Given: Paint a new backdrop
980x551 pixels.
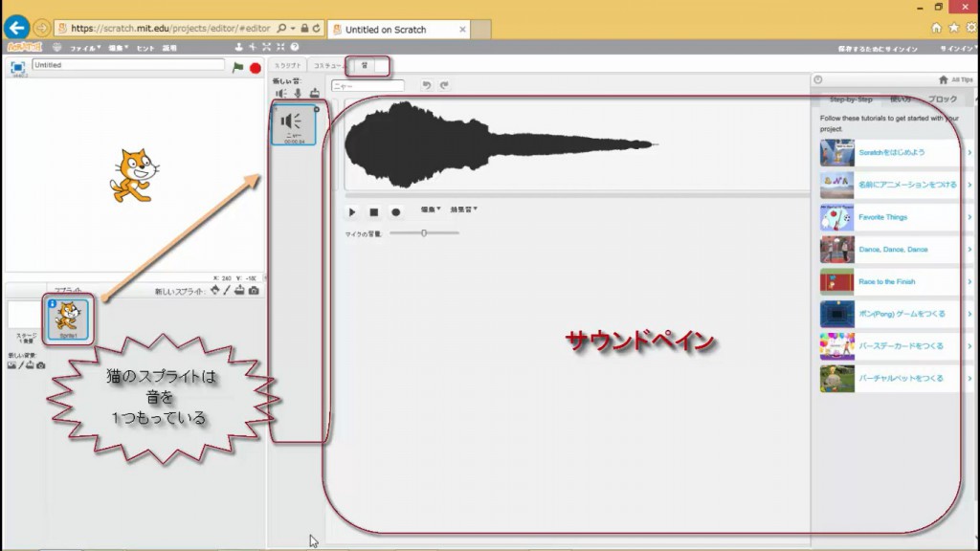Looking at the screenshot, I should tap(21, 365).
